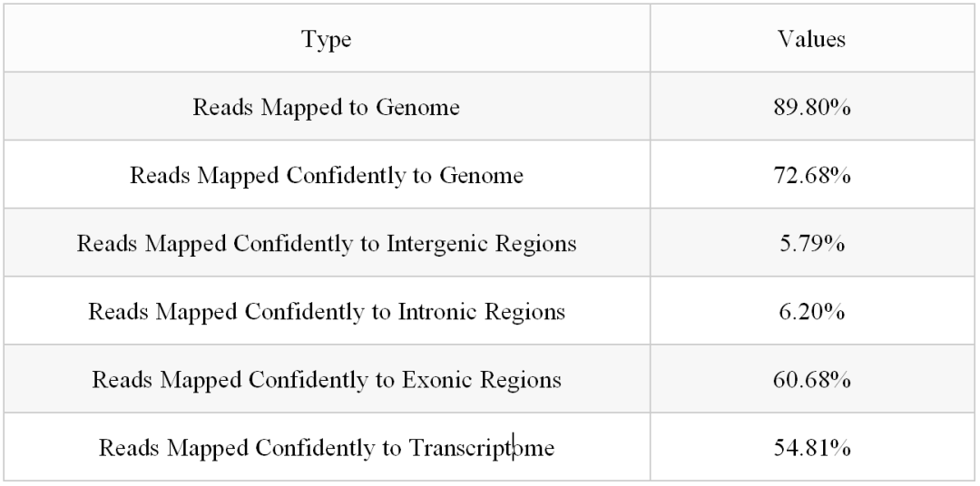The image size is (980, 486).
Task: Select the Confidently to Exonic Regions cell
Action: pyautogui.click(x=327, y=379)
